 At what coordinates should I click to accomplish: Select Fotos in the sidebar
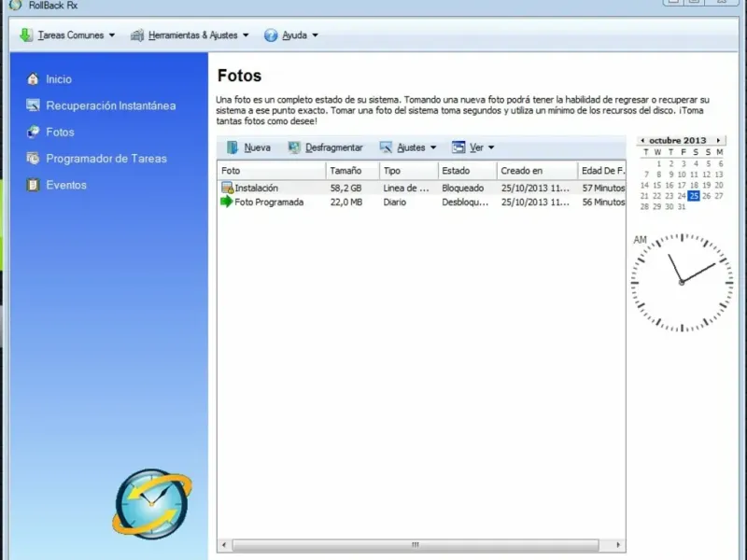pyautogui.click(x=60, y=132)
